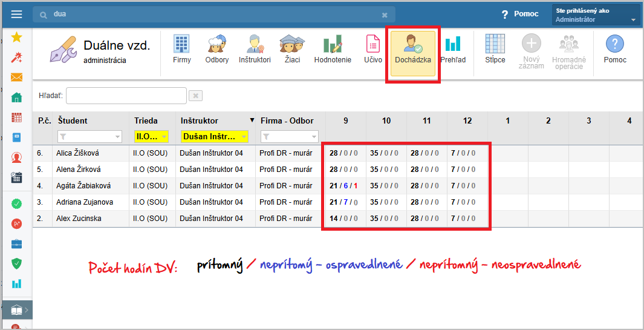Screen dimensions: 644x330
Task: Click the Trieda column header
Action: point(146,121)
